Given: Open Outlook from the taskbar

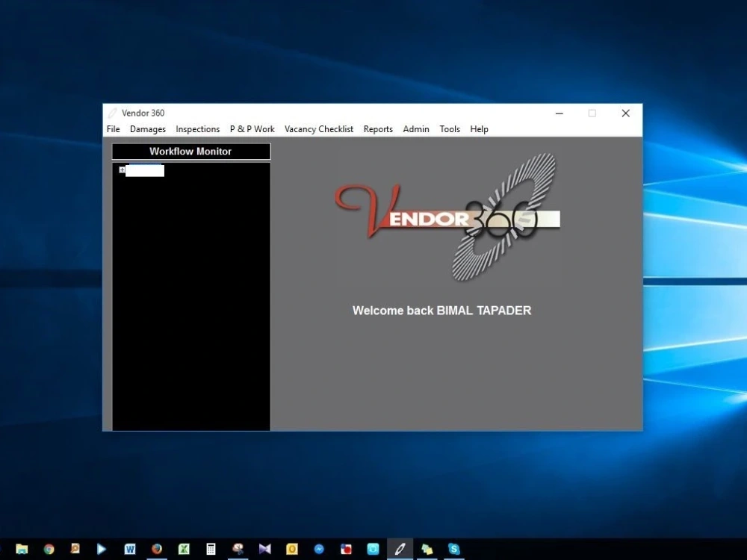Looking at the screenshot, I should 292,549.
